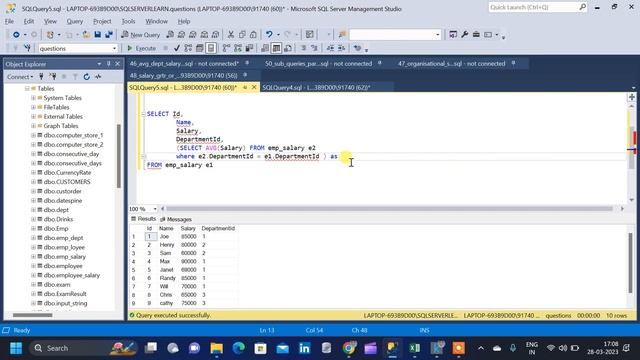The width and height of the screenshot is (640, 360).
Task: Click the Toolbox icon in toolbar
Action: click(x=476, y=35)
